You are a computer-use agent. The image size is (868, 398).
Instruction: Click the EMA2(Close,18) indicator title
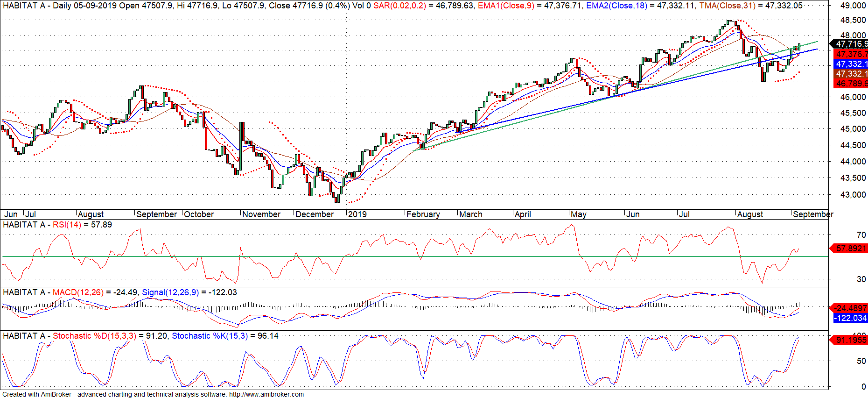click(616, 6)
